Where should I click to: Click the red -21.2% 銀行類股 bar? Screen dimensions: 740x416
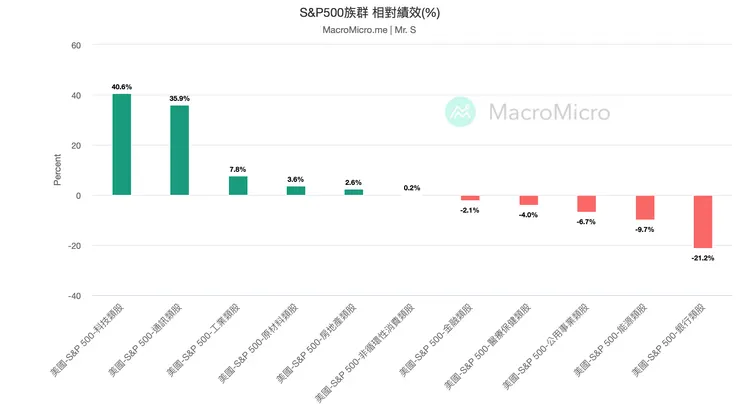[703, 222]
